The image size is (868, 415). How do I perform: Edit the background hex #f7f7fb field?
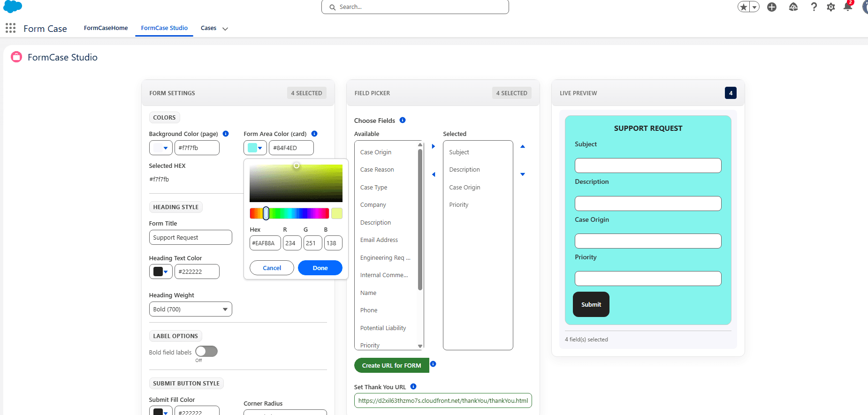click(197, 148)
